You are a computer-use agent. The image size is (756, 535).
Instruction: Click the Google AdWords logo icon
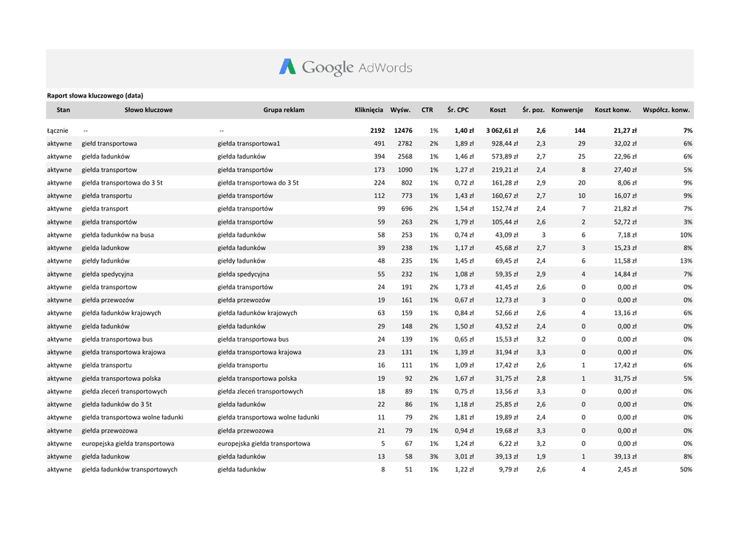click(287, 67)
